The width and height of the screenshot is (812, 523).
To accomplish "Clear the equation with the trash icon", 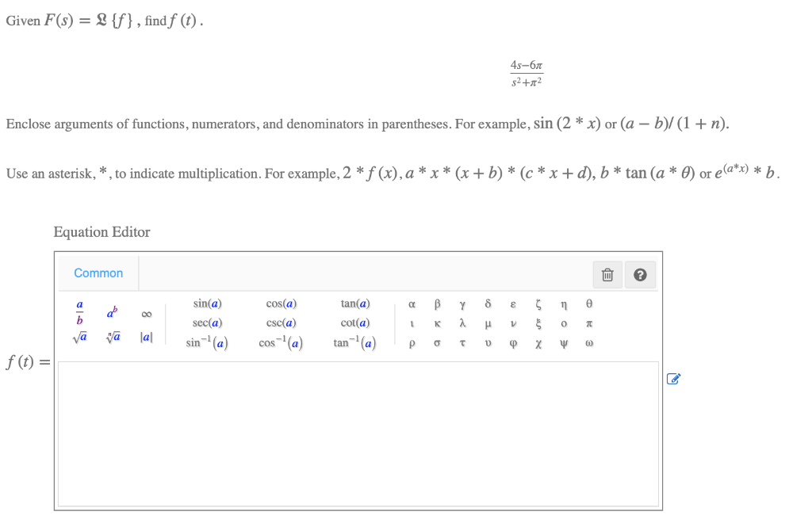I will tap(607, 274).
